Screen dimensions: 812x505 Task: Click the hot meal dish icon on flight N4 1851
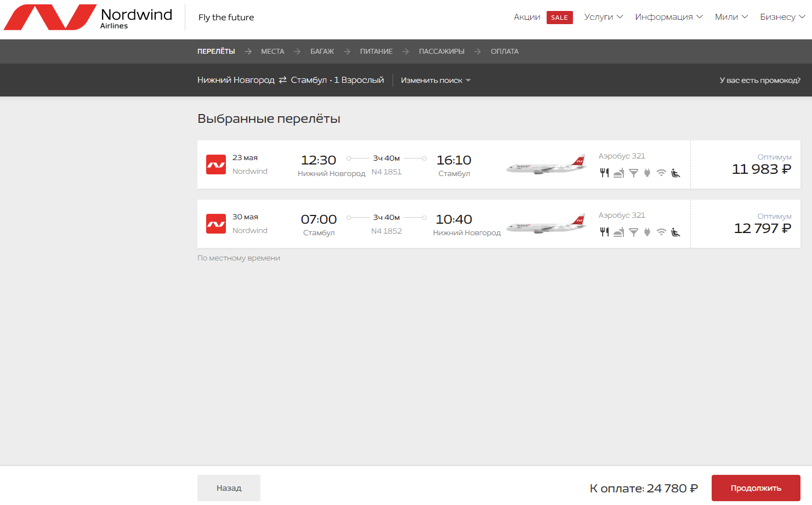click(x=619, y=173)
